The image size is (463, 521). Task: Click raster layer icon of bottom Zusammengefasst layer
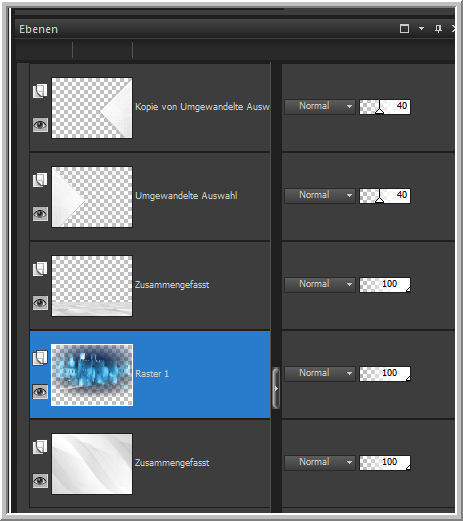click(40, 447)
